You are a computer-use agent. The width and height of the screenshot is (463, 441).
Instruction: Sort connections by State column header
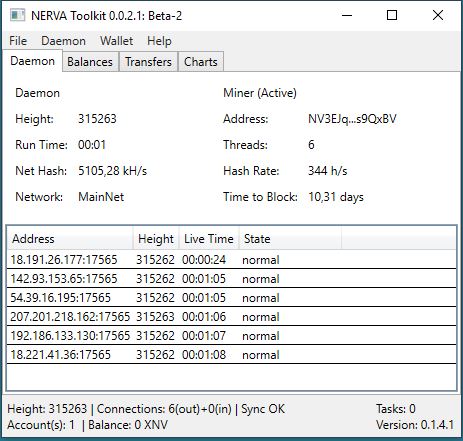[290, 239]
